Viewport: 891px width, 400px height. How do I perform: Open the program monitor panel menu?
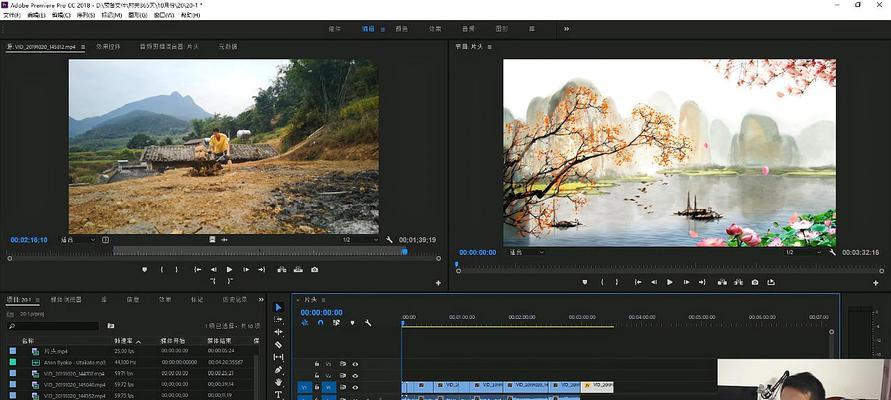[x=489, y=47]
